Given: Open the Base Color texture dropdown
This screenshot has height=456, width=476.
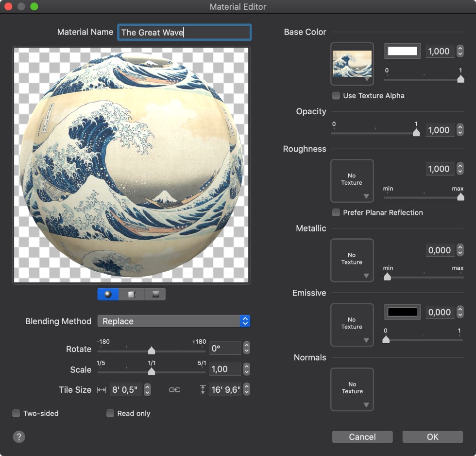Looking at the screenshot, I should pyautogui.click(x=352, y=64).
